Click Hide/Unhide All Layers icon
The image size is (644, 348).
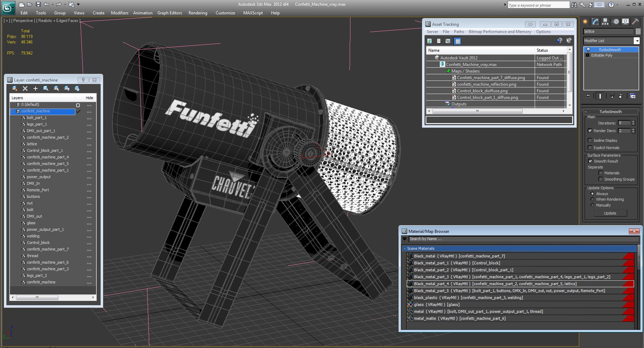click(67, 89)
